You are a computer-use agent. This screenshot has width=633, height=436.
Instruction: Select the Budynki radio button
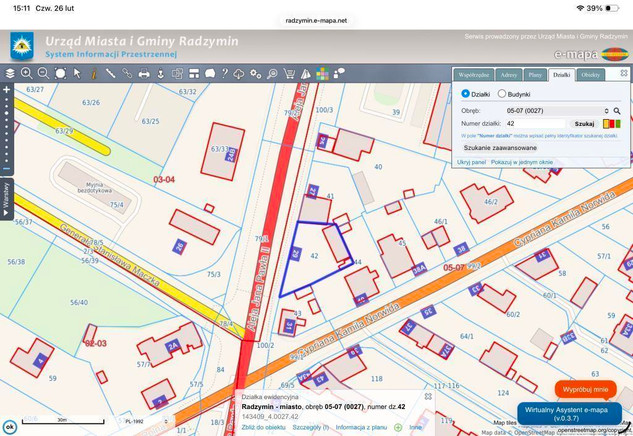coord(502,94)
